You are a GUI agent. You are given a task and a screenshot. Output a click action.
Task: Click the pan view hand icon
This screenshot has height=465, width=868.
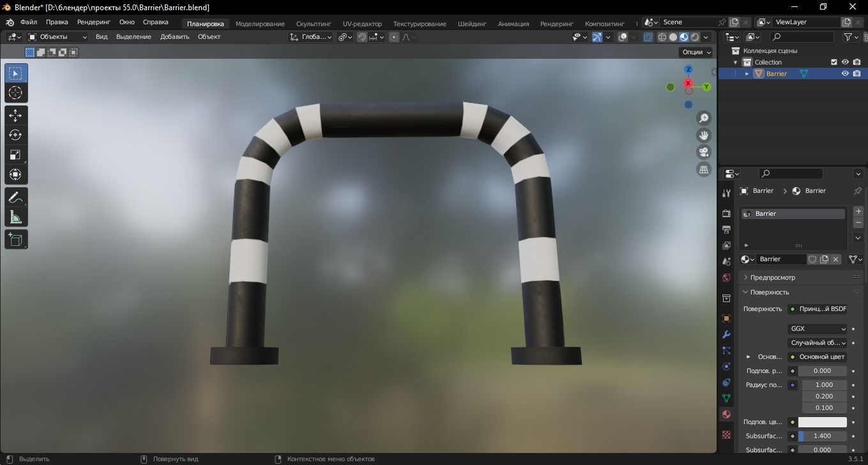pos(703,135)
